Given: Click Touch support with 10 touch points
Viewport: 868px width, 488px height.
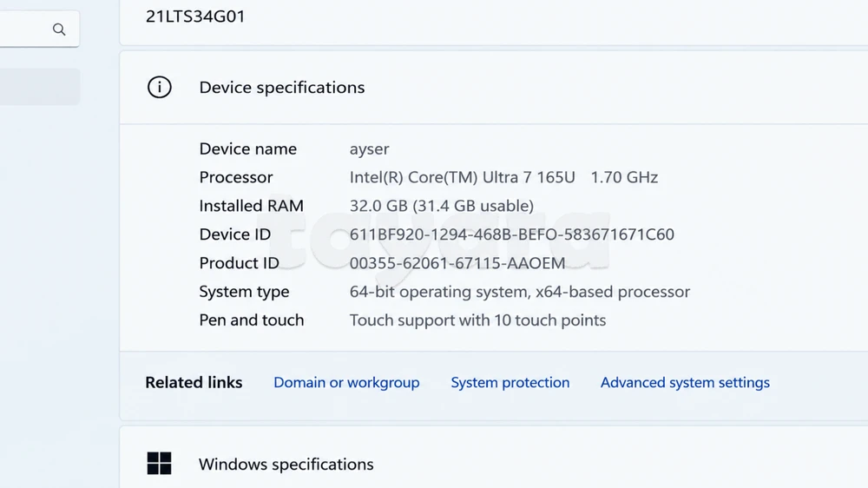Looking at the screenshot, I should coord(477,320).
